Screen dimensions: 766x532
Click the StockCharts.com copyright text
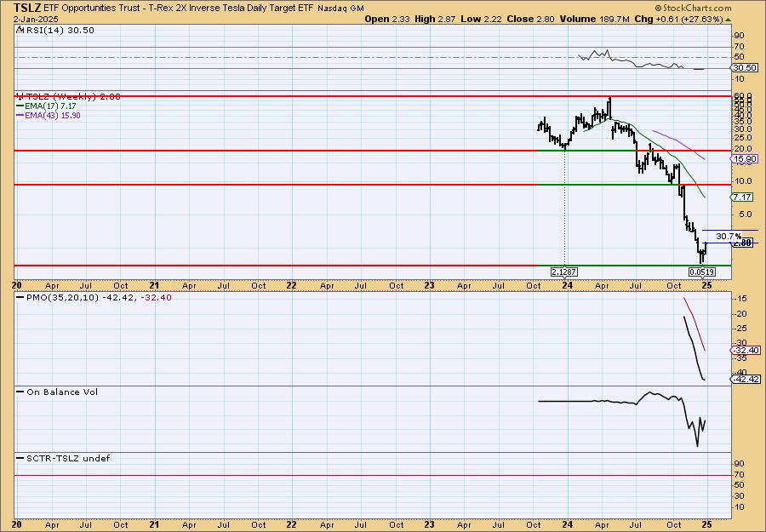[x=693, y=8]
